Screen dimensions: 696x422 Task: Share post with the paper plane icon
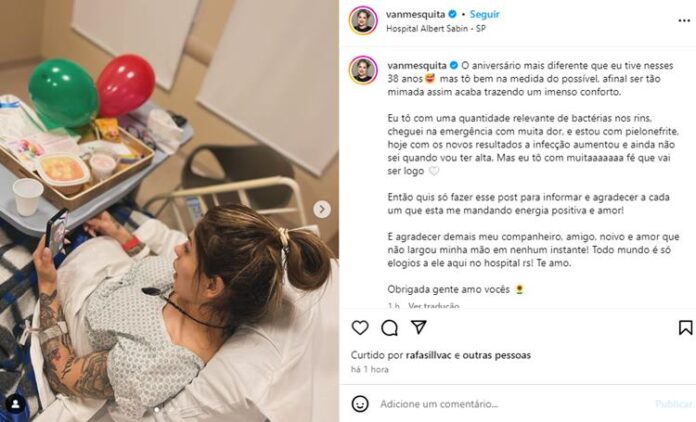coord(419,327)
